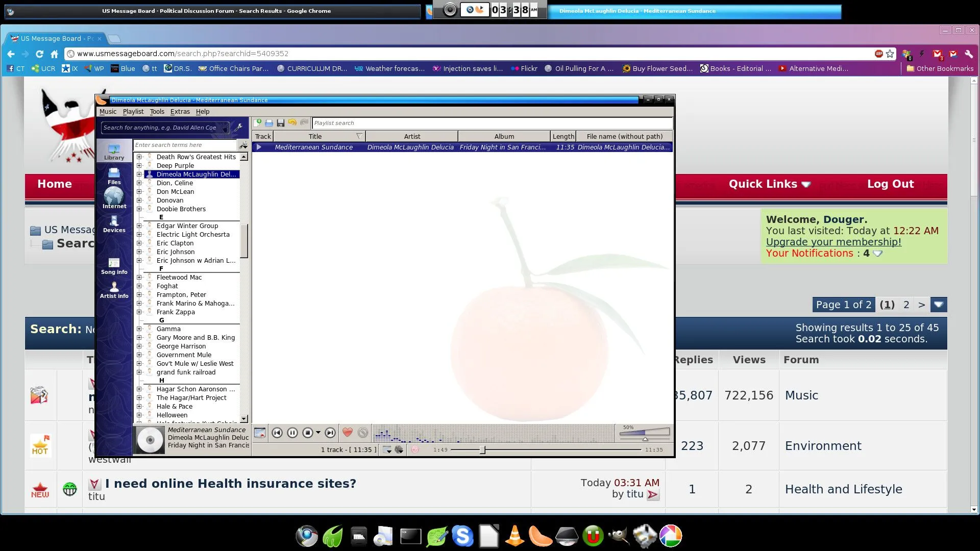Skip to the next track
The height and width of the screenshot is (551, 980).
coord(330,433)
